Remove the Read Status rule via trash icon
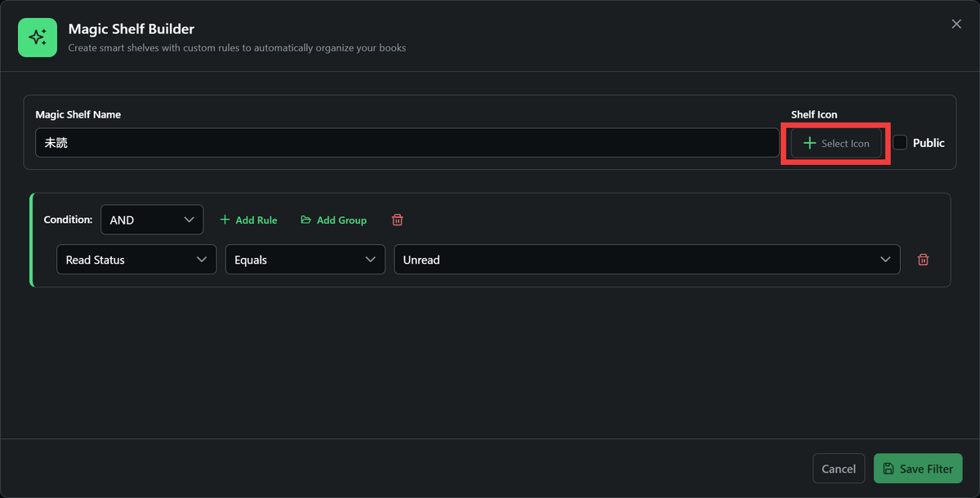980x498 pixels. [923, 260]
